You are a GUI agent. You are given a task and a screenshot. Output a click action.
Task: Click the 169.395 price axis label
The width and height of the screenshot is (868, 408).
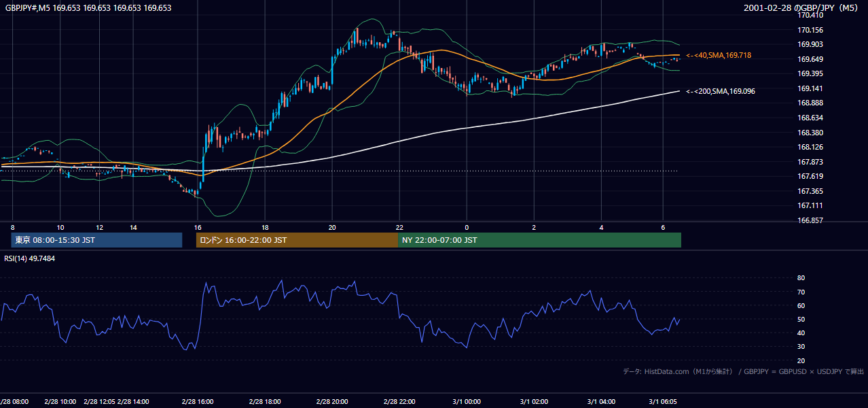(809, 73)
